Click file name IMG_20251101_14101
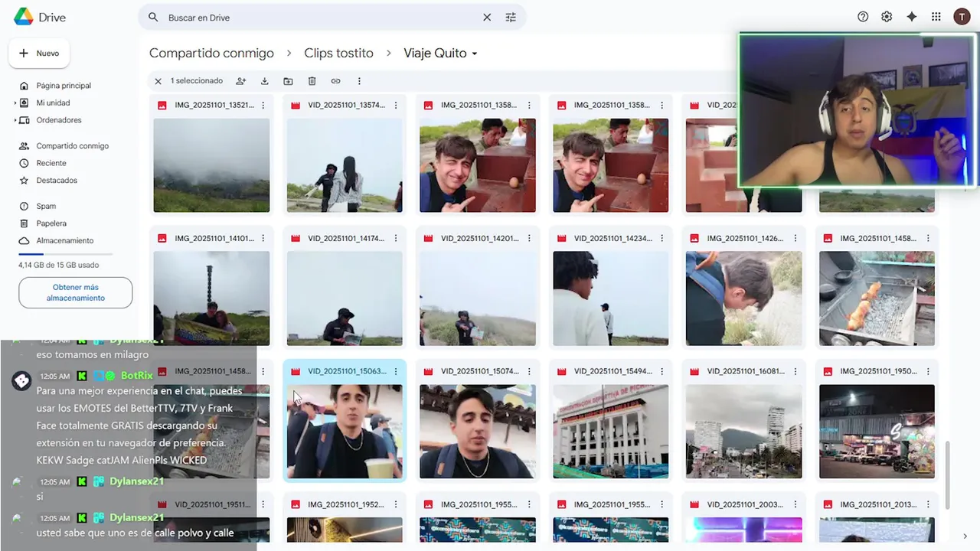This screenshot has width=980, height=551. 214,239
